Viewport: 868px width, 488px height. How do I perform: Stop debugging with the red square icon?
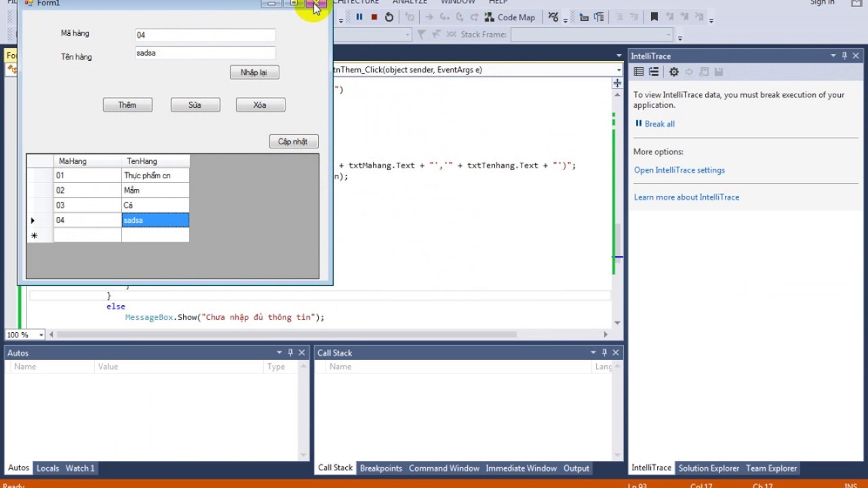coord(374,17)
